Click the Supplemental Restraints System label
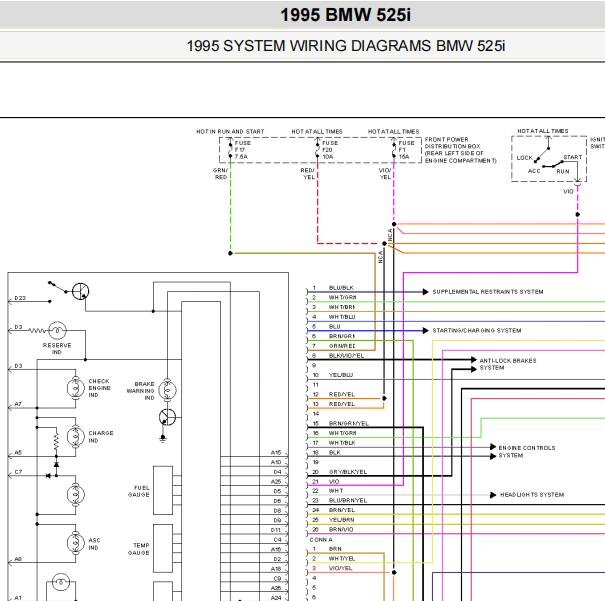Image resolution: width=605 pixels, height=601 pixels. pyautogui.click(x=488, y=292)
